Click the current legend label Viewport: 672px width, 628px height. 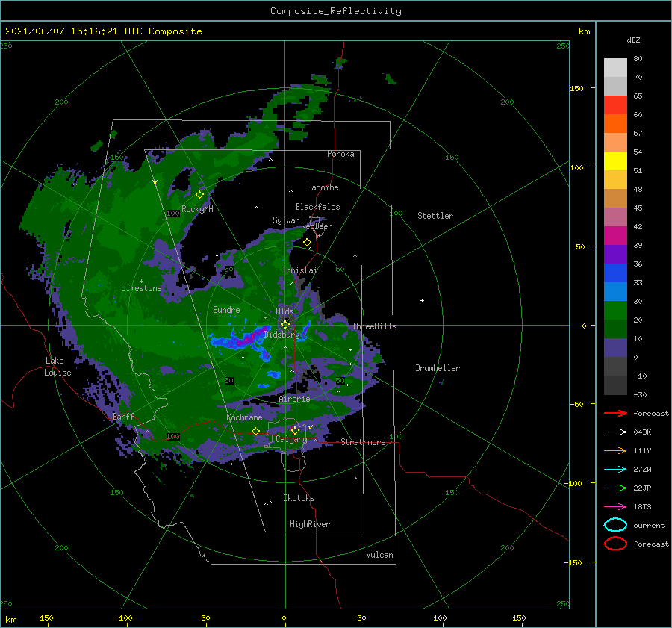coord(649,525)
